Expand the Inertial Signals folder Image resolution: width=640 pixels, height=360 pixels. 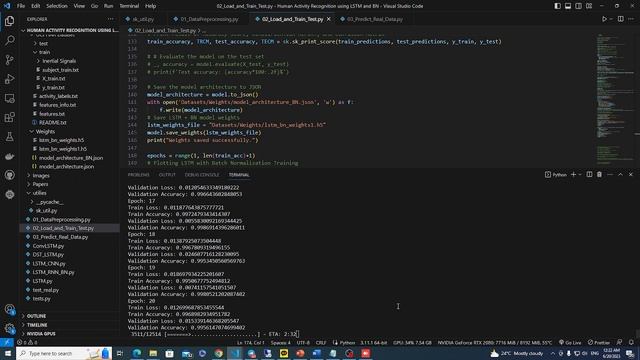(x=59, y=61)
